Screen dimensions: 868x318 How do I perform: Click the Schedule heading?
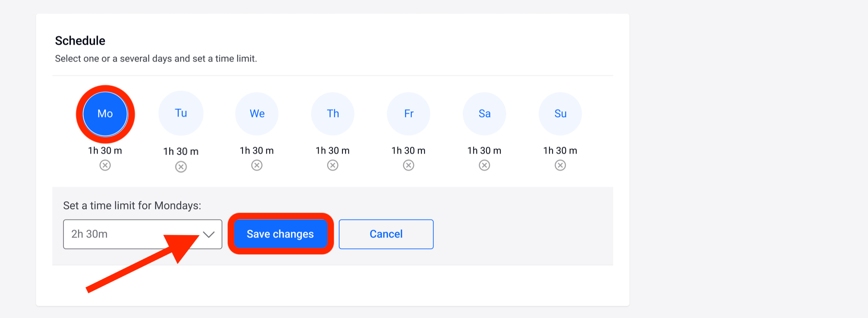click(80, 41)
